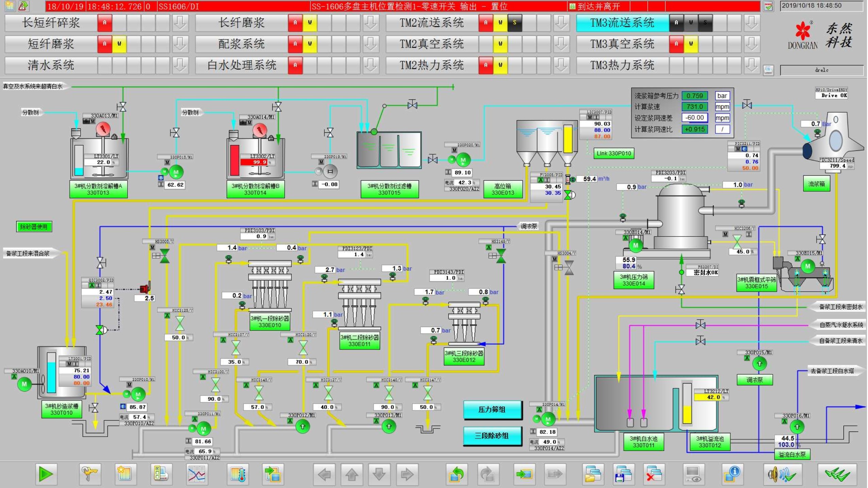Open the login keys icon
This screenshot has width=868, height=488.
tap(90, 474)
